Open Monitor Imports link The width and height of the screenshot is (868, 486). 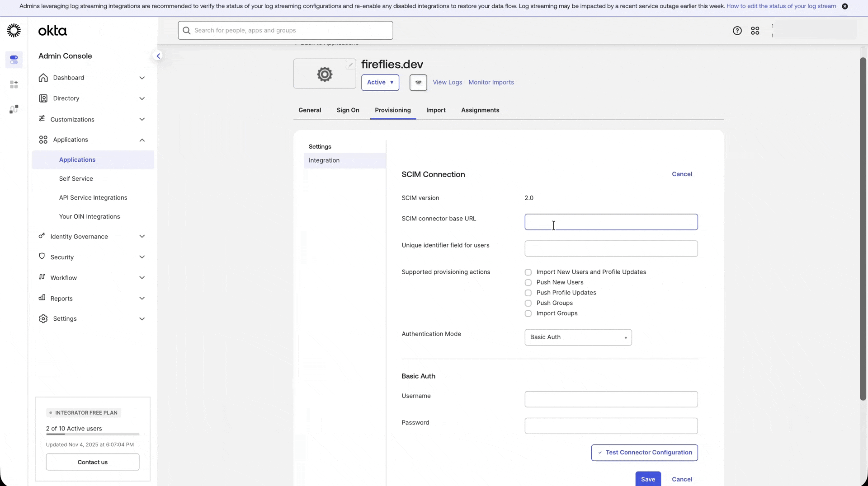click(x=491, y=83)
